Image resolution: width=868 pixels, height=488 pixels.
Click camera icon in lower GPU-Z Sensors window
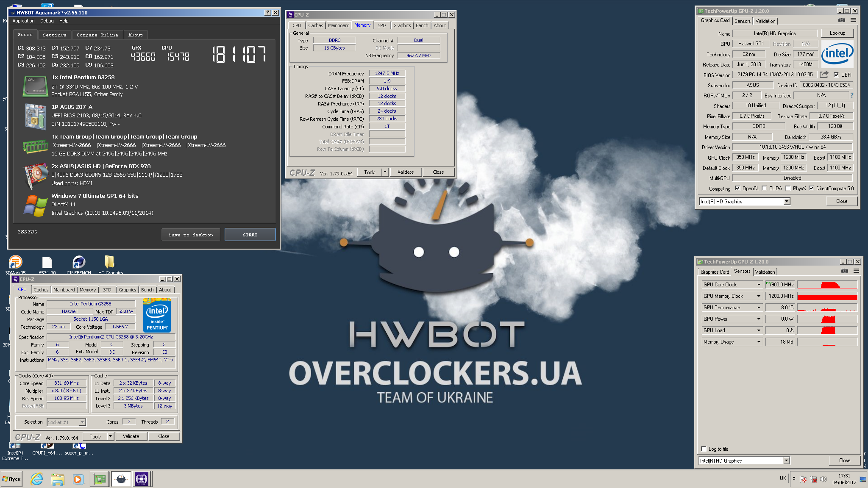(x=845, y=271)
